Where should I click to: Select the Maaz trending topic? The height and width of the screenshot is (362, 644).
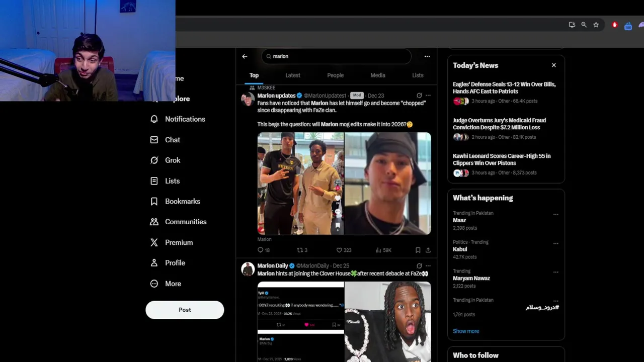pos(459,220)
